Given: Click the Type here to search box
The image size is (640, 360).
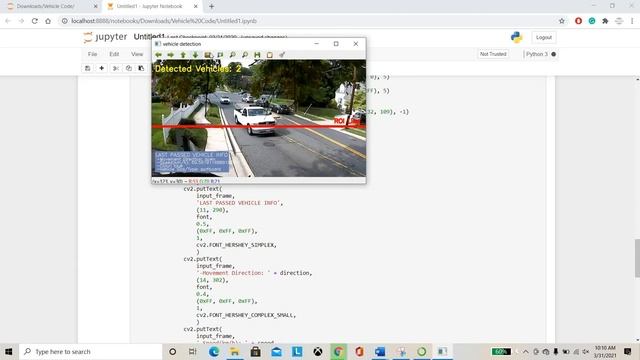Looking at the screenshot, I should 91,351.
